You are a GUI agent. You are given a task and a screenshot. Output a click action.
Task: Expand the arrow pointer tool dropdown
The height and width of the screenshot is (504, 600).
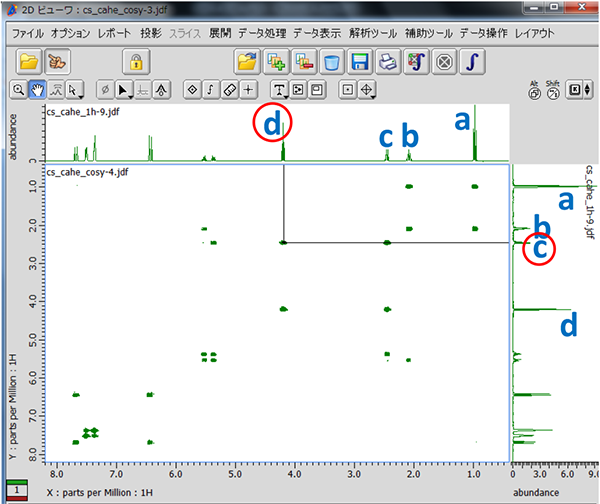pyautogui.click(x=76, y=90)
